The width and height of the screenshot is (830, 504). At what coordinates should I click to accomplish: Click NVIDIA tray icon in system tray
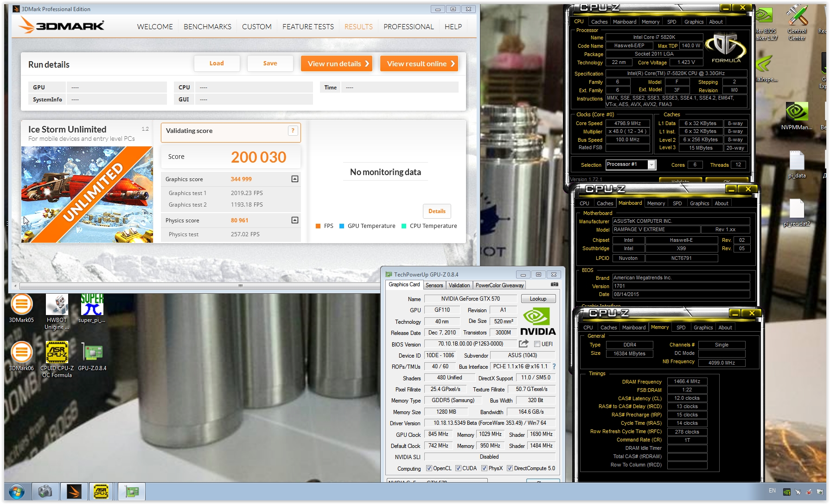[x=787, y=492]
